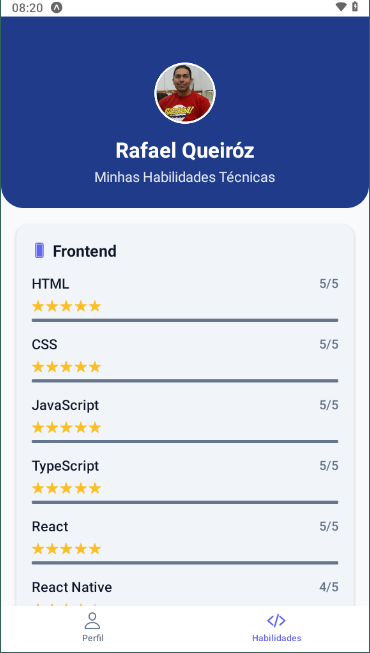Viewport: 370px width, 653px height.
Task: Click the TypeScript progress bar
Action: coord(185,502)
